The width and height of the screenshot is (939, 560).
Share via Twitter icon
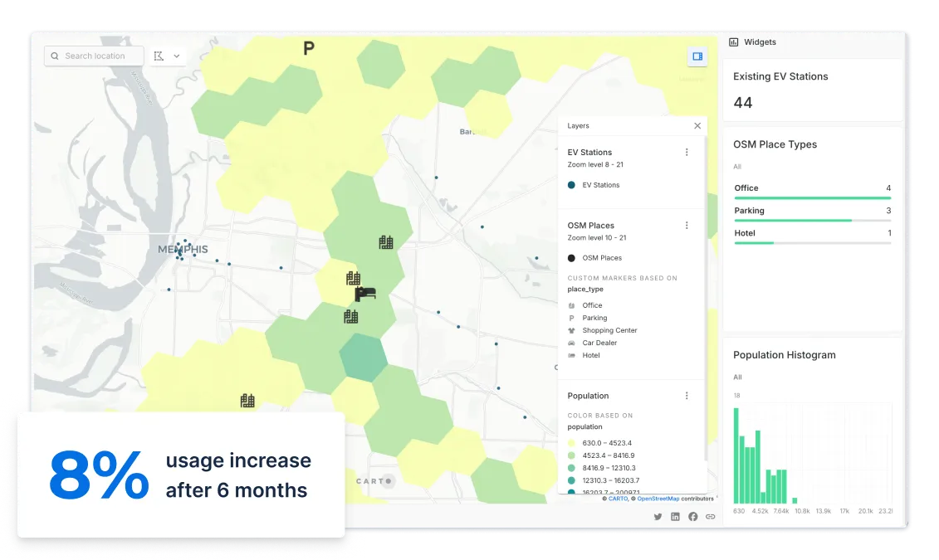point(658,517)
